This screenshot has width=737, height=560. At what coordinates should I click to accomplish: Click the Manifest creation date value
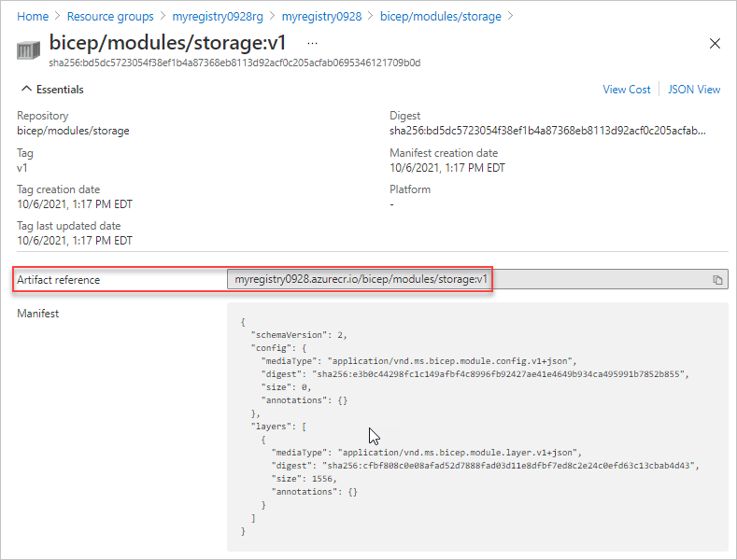click(x=447, y=168)
